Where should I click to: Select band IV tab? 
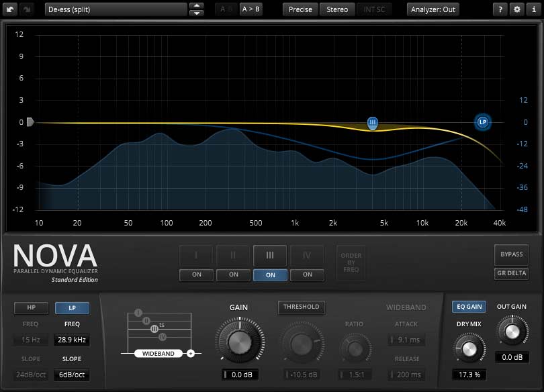click(307, 256)
